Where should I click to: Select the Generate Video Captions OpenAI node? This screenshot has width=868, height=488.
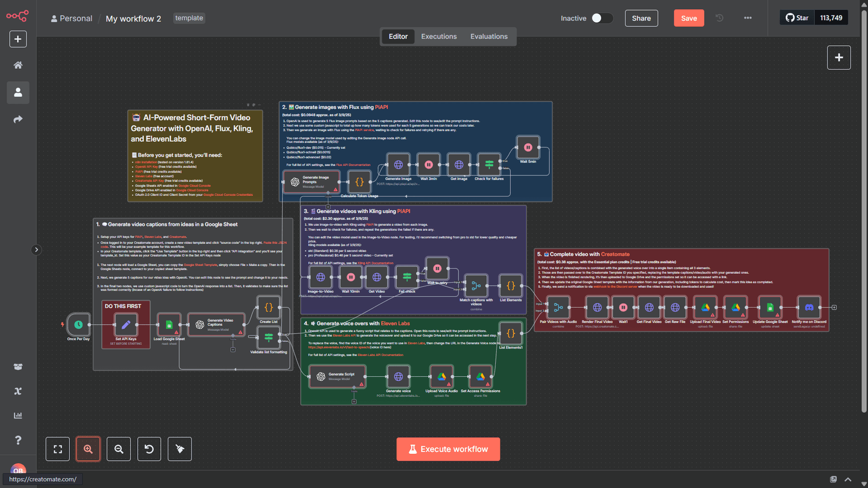click(x=216, y=325)
